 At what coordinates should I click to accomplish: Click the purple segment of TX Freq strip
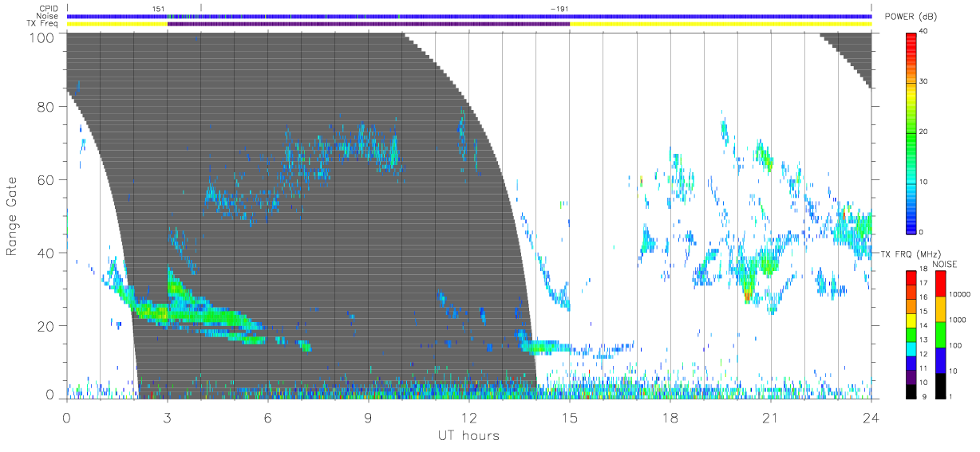click(x=369, y=24)
